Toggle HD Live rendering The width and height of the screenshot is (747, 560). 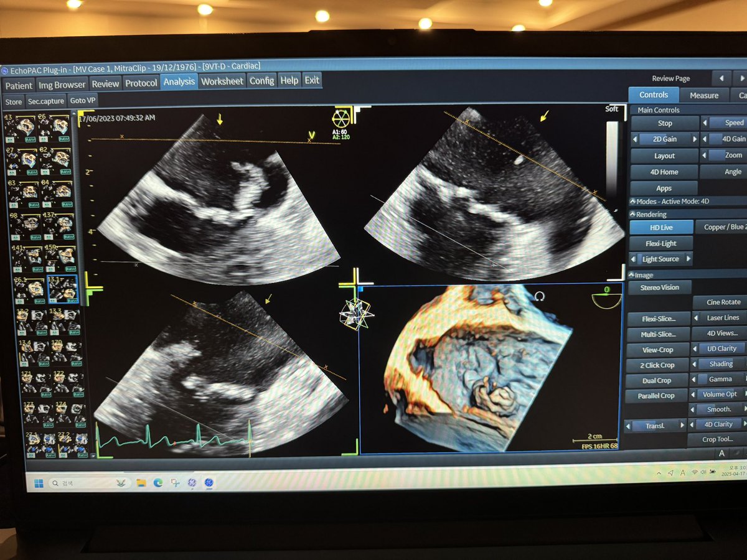(x=660, y=228)
